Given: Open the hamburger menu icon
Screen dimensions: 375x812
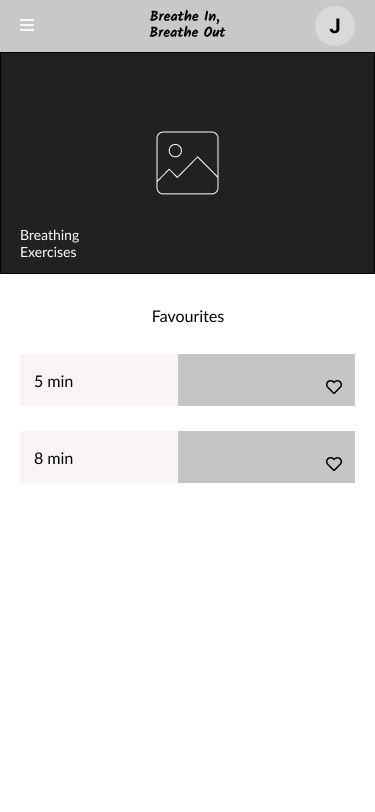Looking at the screenshot, I should (27, 25).
